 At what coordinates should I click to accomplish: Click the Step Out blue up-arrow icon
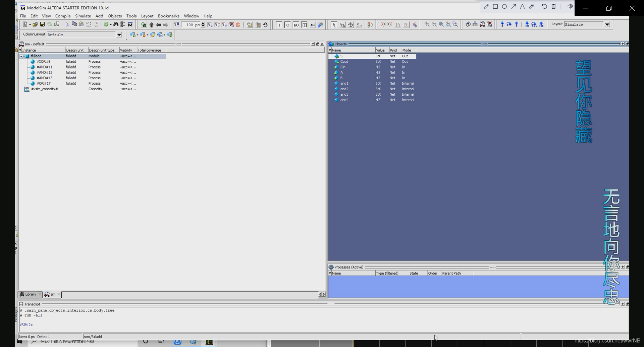(x=517, y=24)
